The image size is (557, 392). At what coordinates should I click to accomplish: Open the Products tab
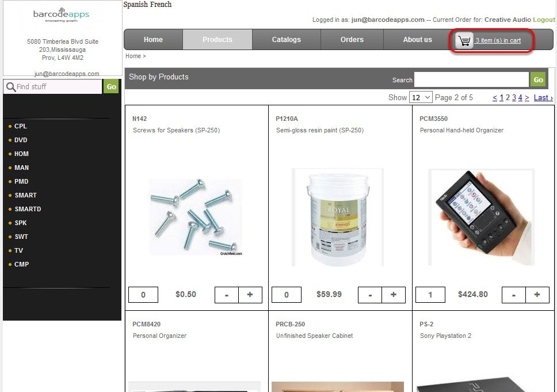[x=218, y=40]
